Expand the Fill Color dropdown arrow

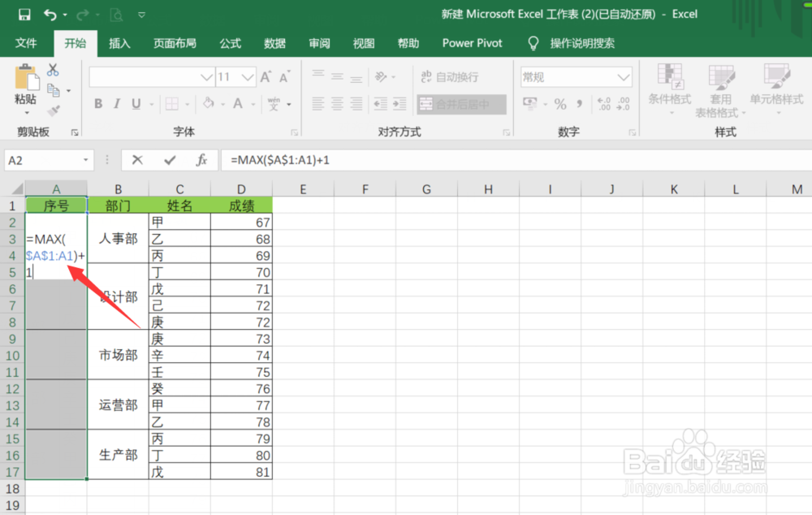point(225,104)
